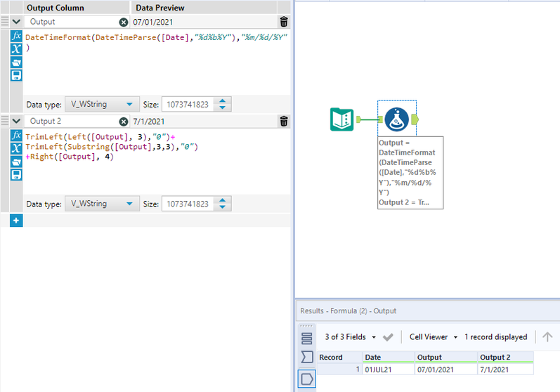Open recent expressions folder icon for Output 2
The width and height of the screenshot is (560, 392).
[x=16, y=162]
